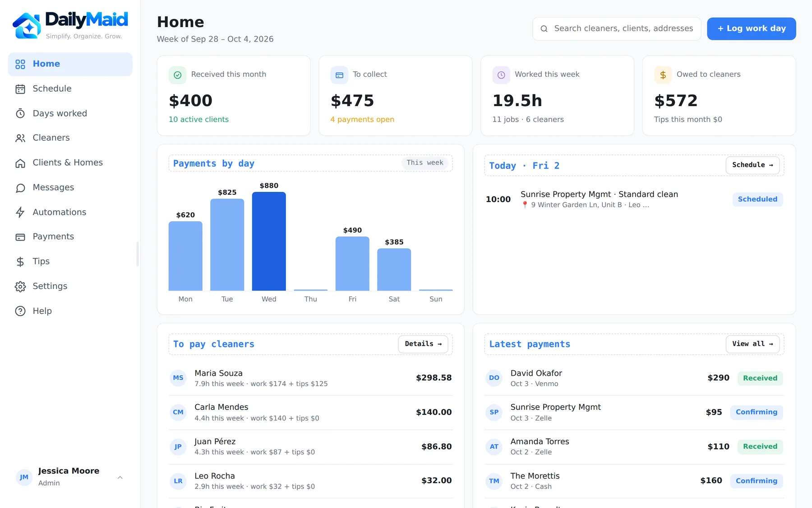Screen dimensions: 812x508
Task: Click the DailyMaid house logo
Action: pos(27,26)
